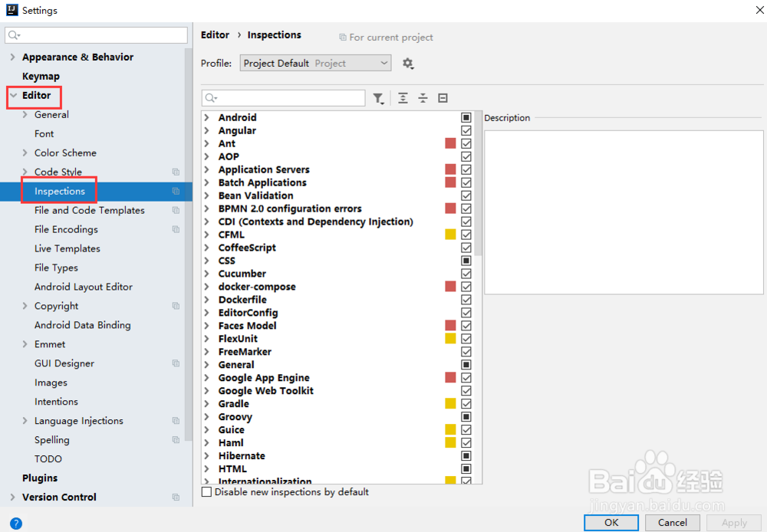
Task: Click the help question mark icon
Action: coord(16,523)
